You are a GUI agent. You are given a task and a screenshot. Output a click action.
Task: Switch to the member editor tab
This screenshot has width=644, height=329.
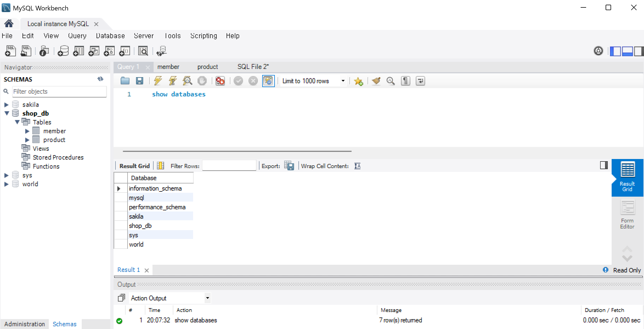(x=168, y=67)
